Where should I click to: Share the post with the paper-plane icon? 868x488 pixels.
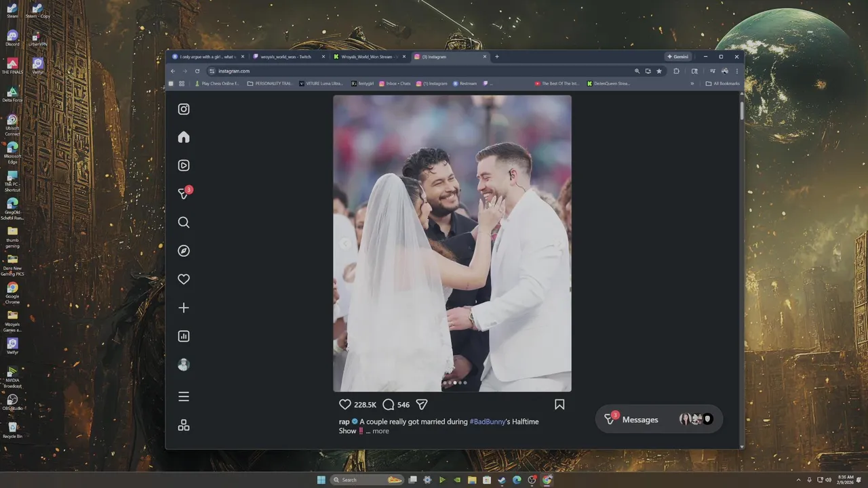pos(422,405)
